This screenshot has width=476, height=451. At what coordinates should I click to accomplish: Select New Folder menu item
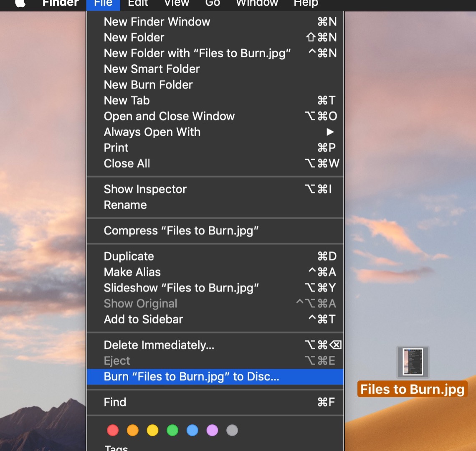[215, 37]
